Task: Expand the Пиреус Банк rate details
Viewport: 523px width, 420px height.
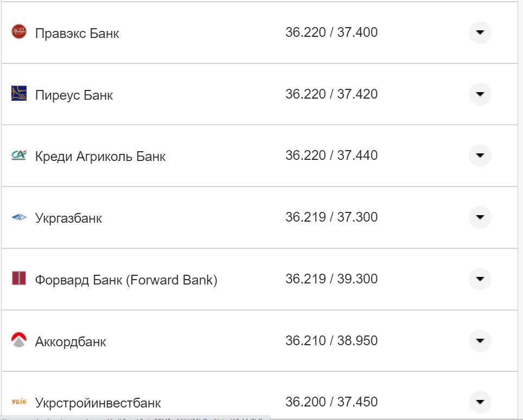Action: 480,94
